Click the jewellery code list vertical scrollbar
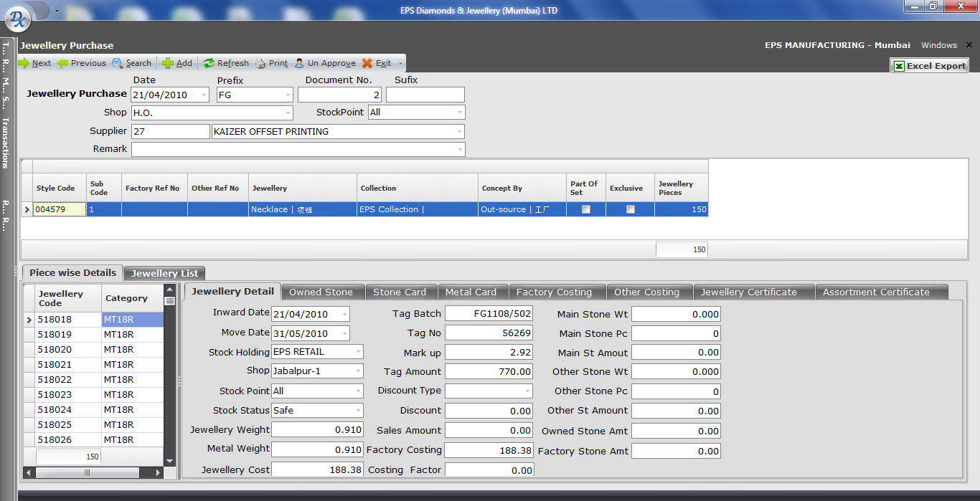Viewport: 980px width, 501px height. pyautogui.click(x=170, y=376)
